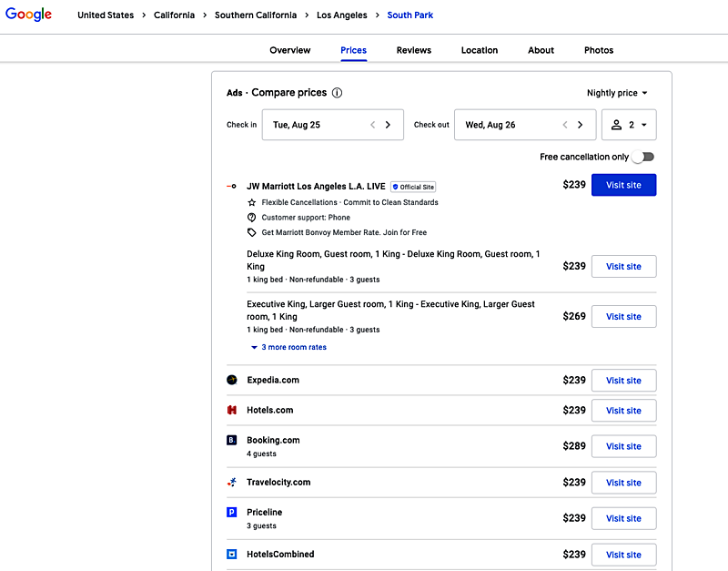Click the customer support phone icon
728x571 pixels.
[x=252, y=218]
